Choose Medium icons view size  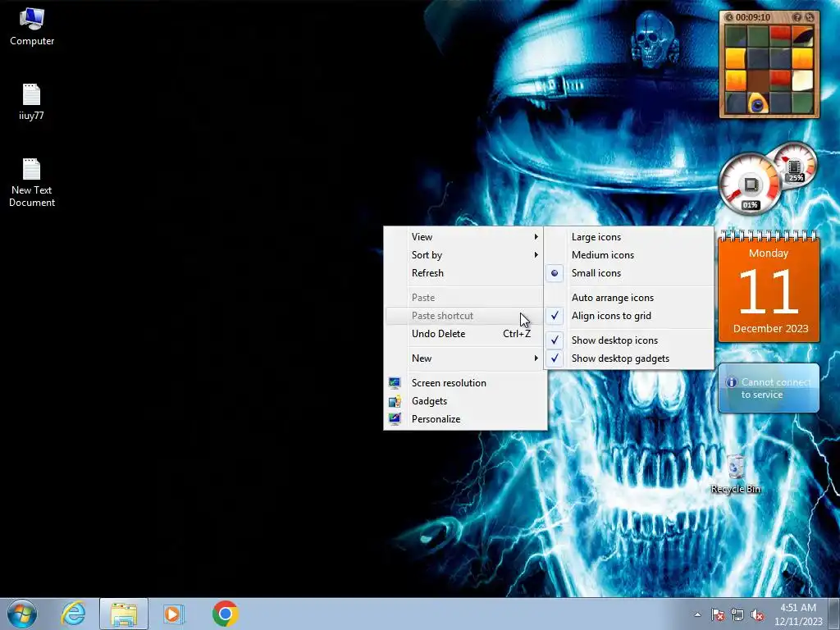click(x=629, y=255)
